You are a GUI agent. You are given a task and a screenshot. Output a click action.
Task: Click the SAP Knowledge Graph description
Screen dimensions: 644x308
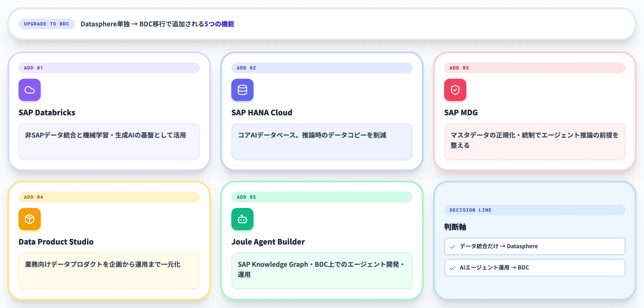tap(322, 271)
